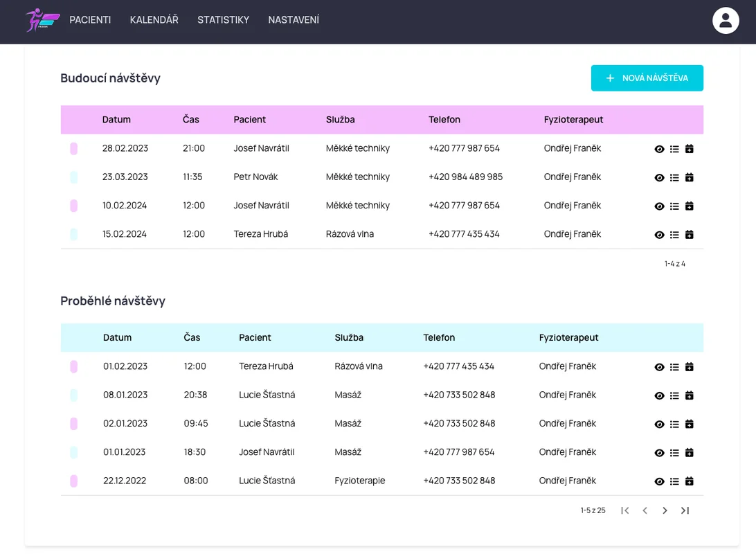
Task: Open Pacienti in the top navigation
Action: (90, 20)
